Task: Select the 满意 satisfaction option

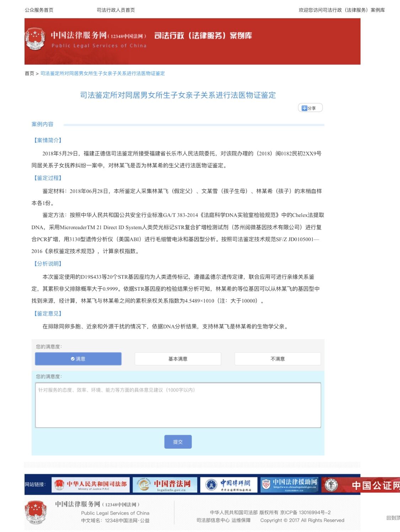Action: point(78,359)
